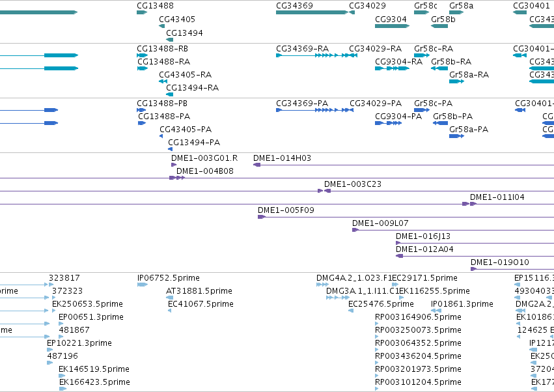Open the CG30401 gene label
This screenshot has width=554, height=392.
coord(531,6)
